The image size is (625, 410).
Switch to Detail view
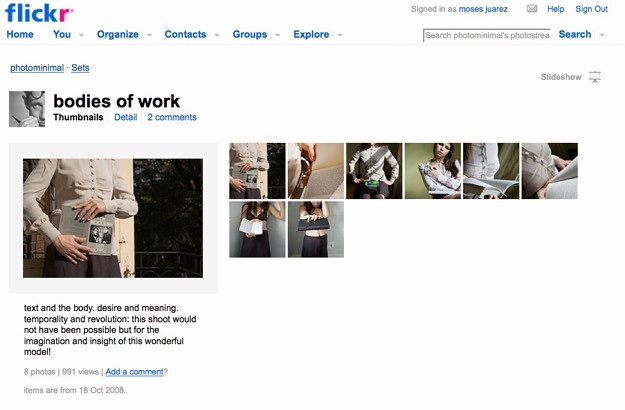click(x=126, y=117)
